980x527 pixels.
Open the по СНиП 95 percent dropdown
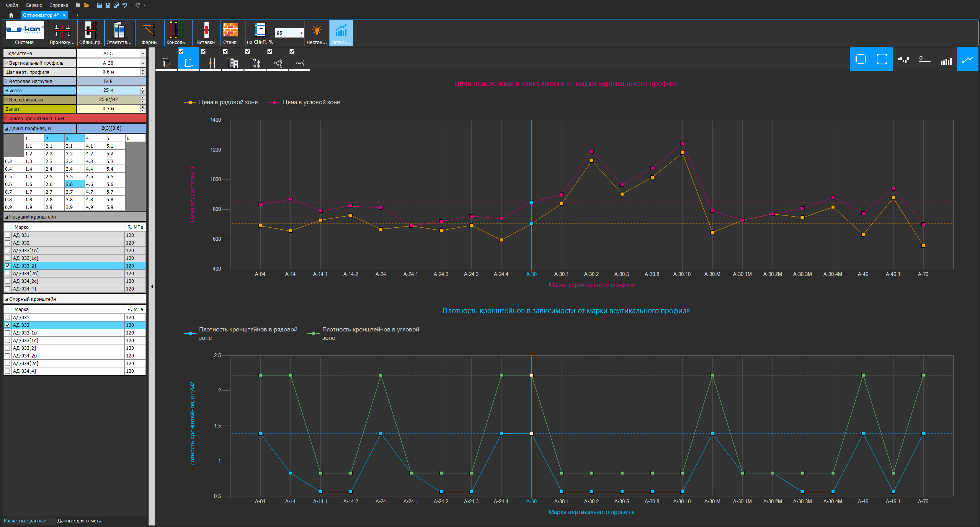point(301,33)
